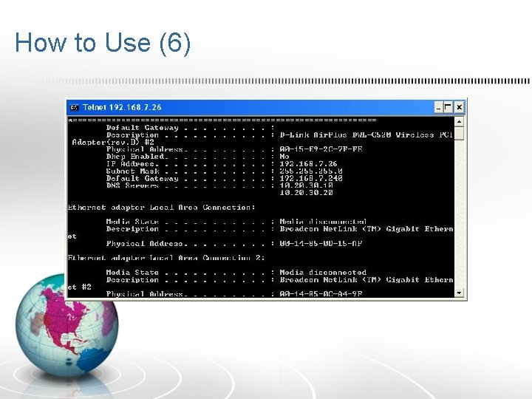Screen dimensions: 532x399
Task: Click the 'Adapter(rev.D) #2' line
Action: pos(113,142)
